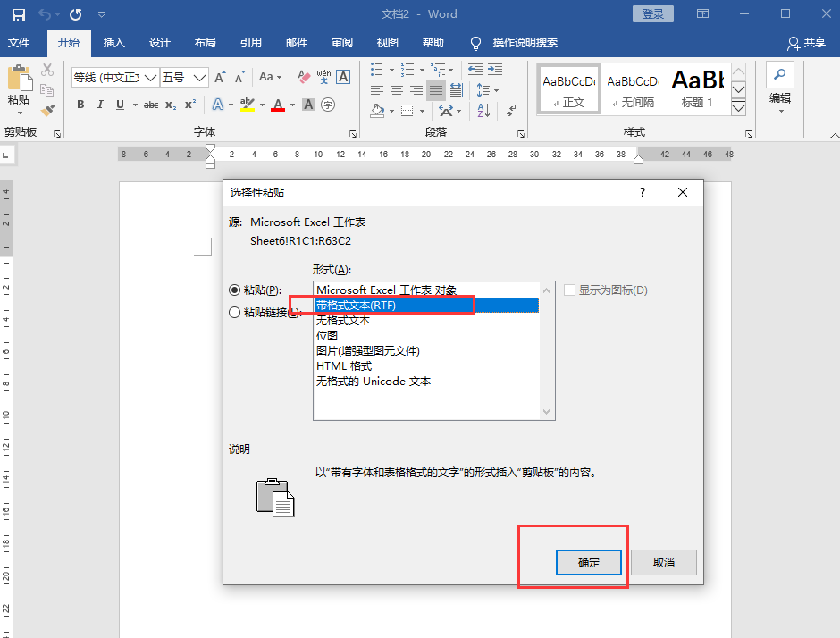The image size is (840, 638).
Task: Open font color dropdown arrow
Action: (x=292, y=105)
